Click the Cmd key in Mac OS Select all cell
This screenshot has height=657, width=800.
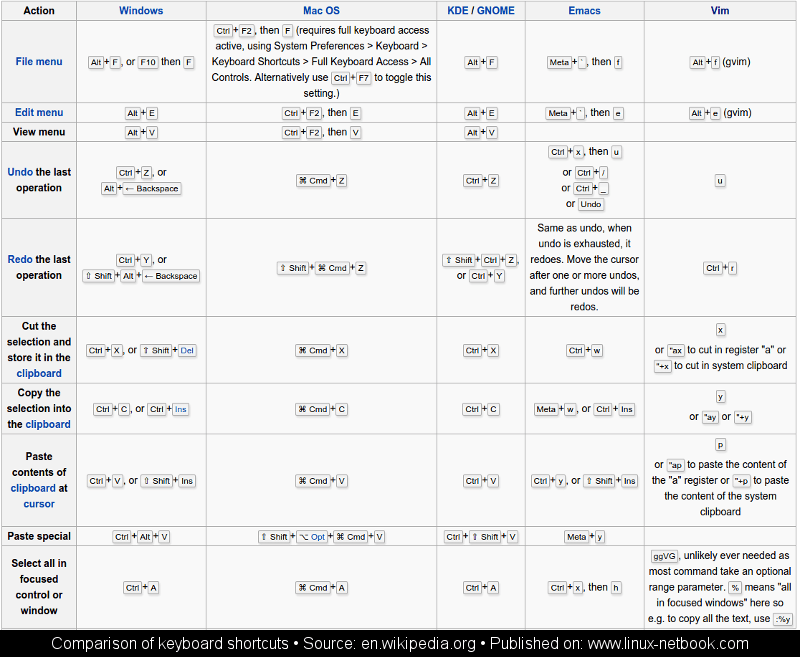(x=313, y=588)
